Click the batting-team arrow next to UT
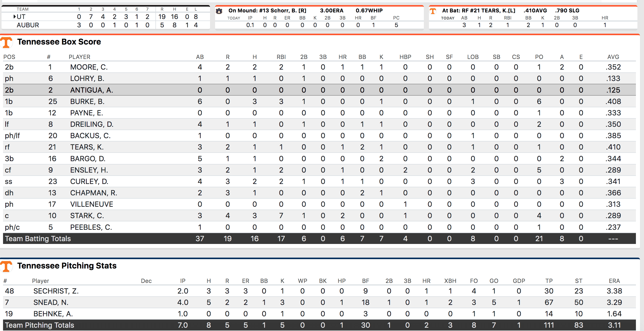The image size is (644, 331). tap(15, 17)
